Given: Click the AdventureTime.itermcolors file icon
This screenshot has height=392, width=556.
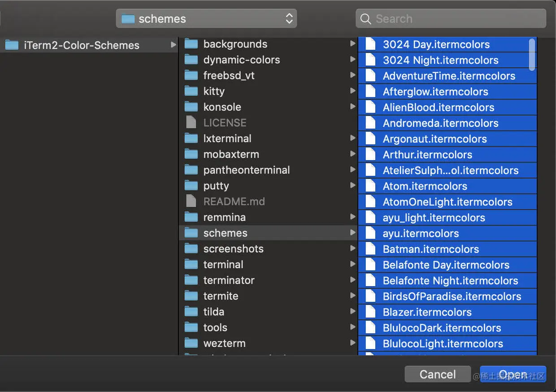Looking at the screenshot, I should click(x=370, y=75).
